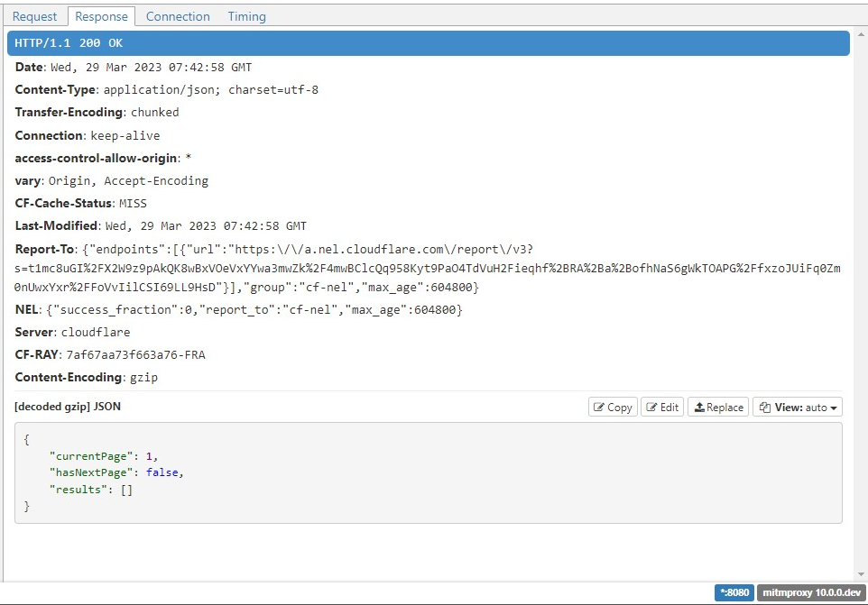
Task: Copy the decoded JSON body
Action: point(613,407)
